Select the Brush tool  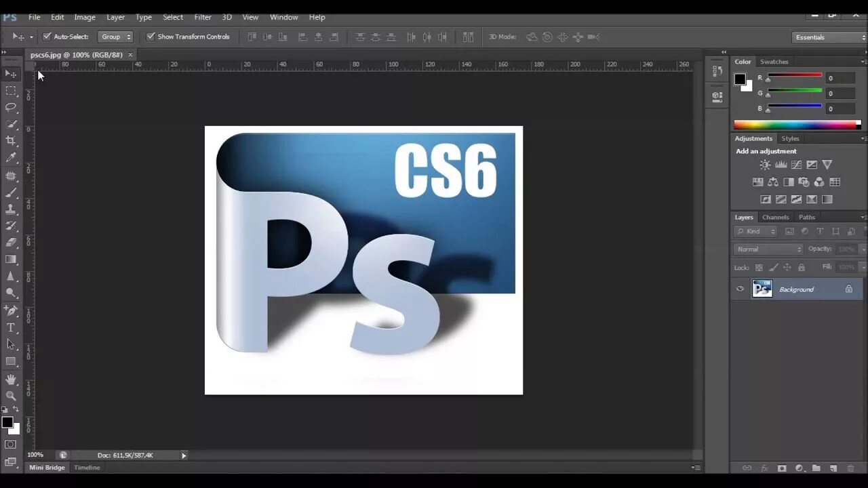tap(11, 193)
